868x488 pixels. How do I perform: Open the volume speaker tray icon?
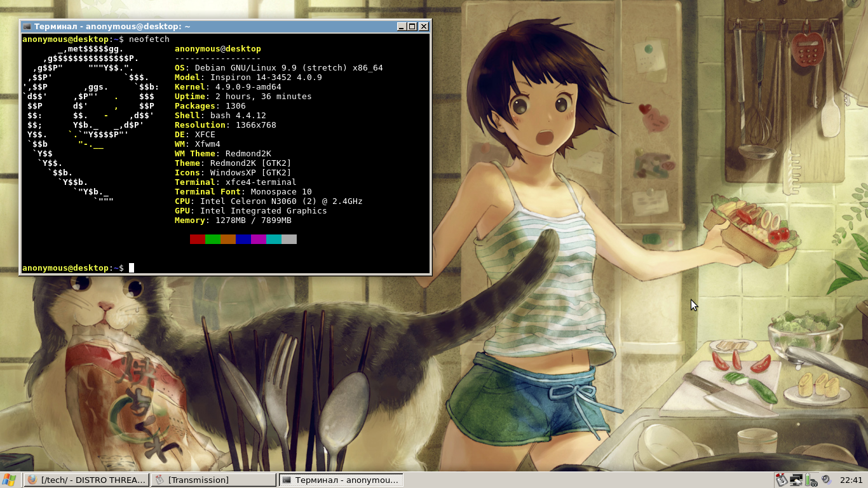[826, 480]
